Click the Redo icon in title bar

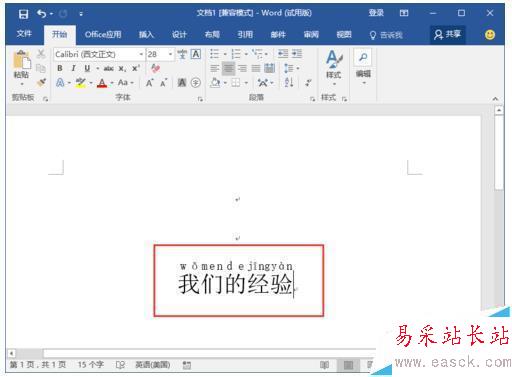pyautogui.click(x=63, y=14)
